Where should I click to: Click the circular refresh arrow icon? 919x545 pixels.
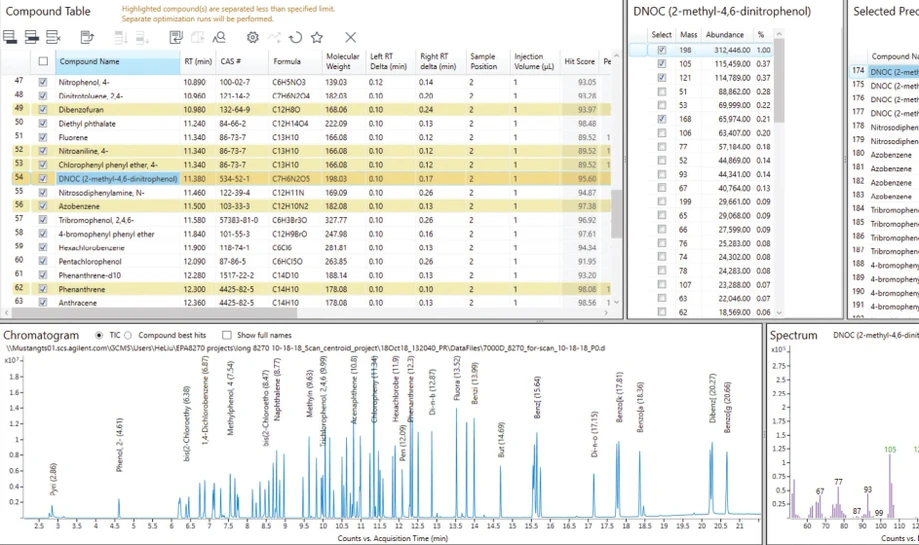[295, 38]
